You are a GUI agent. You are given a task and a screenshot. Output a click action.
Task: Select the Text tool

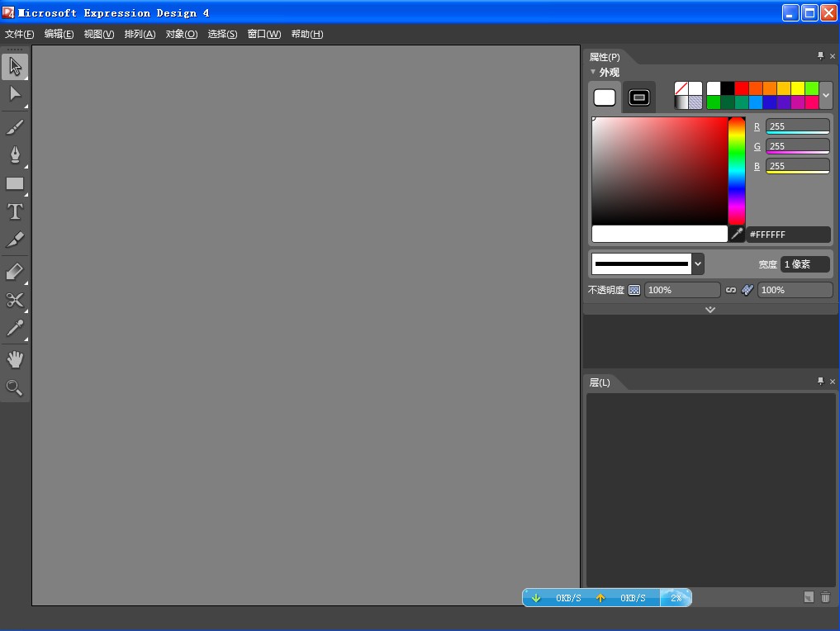tap(15, 211)
